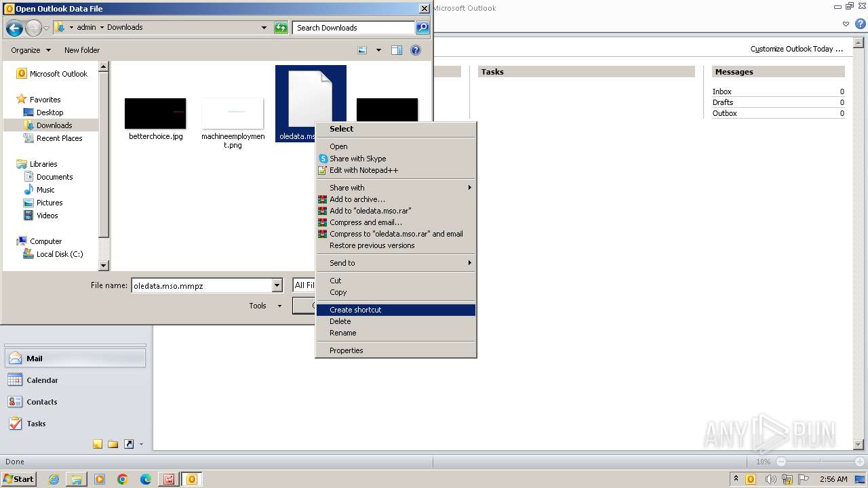Click the File name input field
Viewport: 868px width, 488px height.
tap(201, 285)
